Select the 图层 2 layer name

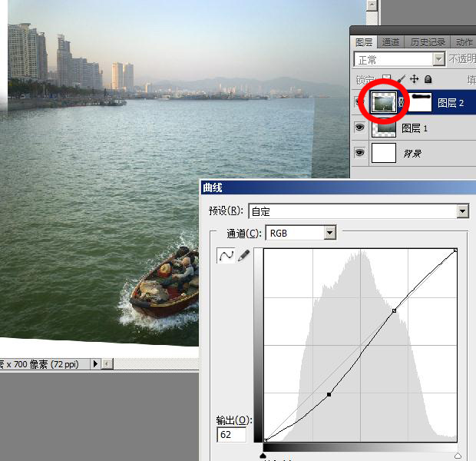(451, 103)
